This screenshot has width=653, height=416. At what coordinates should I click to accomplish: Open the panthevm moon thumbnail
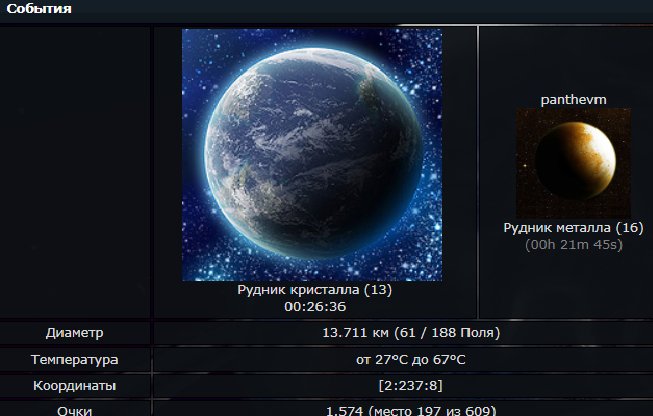tap(573, 163)
